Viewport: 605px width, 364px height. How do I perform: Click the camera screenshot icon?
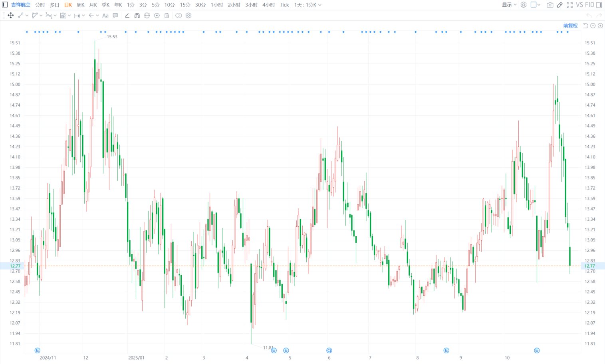[x=550, y=5]
